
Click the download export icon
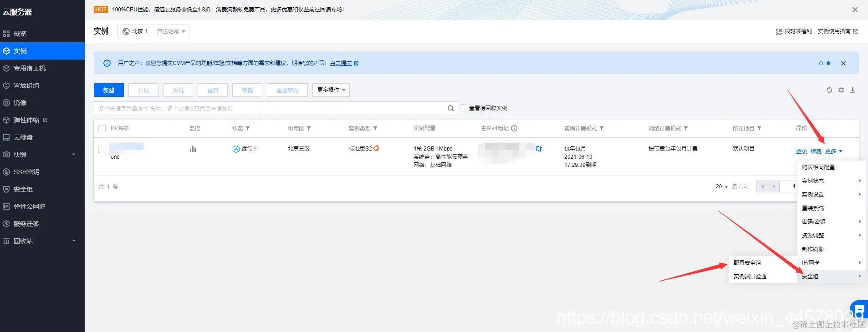(x=853, y=90)
